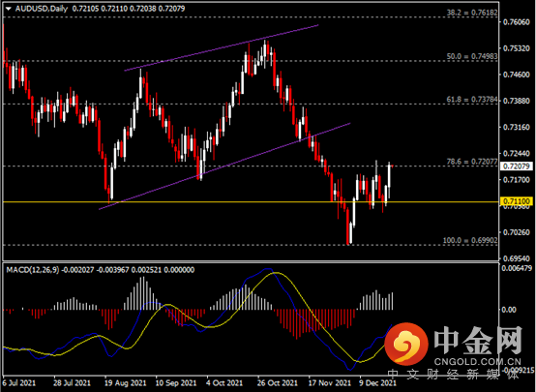Select the upper purple channel trendline
The width and height of the screenshot is (536, 392).
[x=222, y=47]
